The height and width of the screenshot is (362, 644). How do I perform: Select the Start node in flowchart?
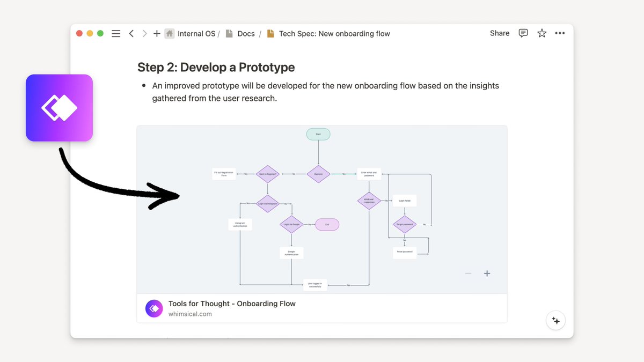tap(318, 134)
